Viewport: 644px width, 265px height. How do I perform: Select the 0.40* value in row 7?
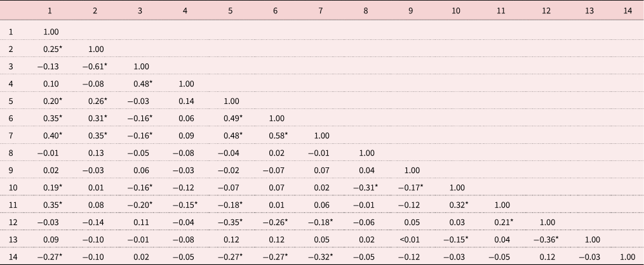pos(52,136)
